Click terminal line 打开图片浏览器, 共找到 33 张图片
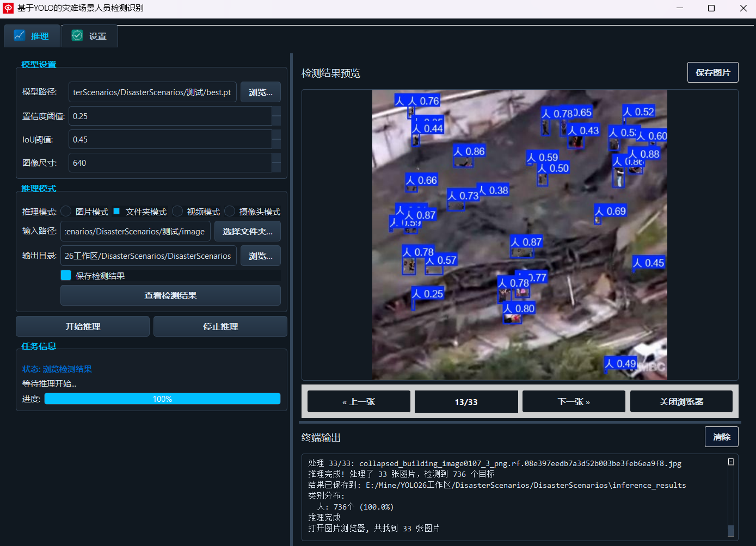756x546 pixels. (x=374, y=529)
